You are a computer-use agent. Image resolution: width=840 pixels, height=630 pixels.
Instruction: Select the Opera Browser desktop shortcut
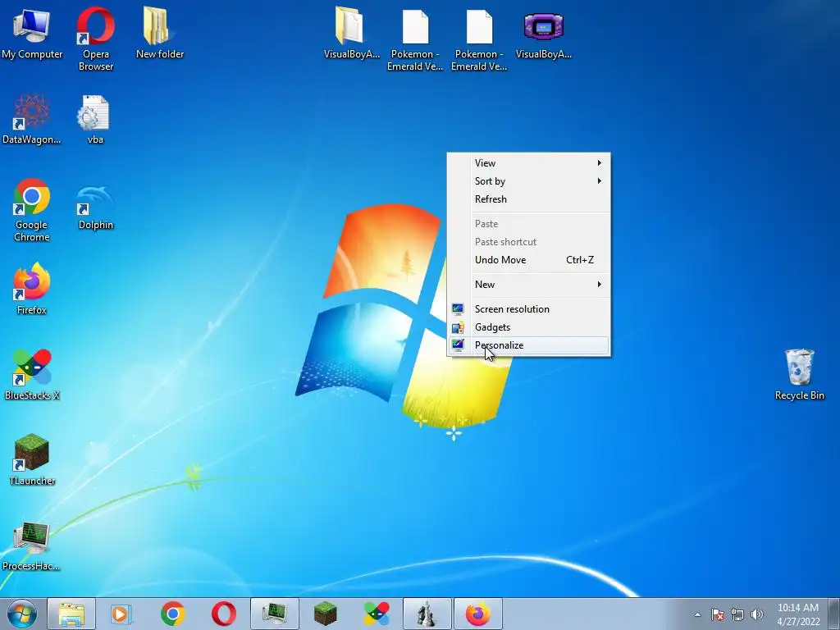click(x=95, y=39)
